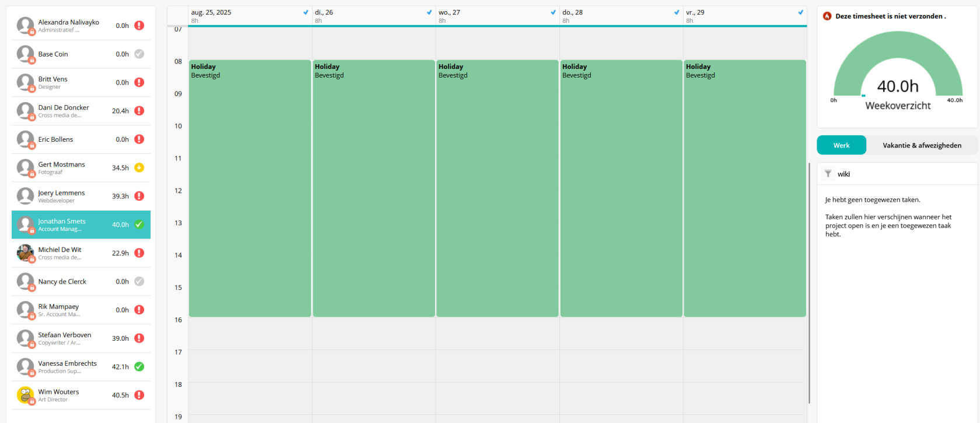Click the wiki filter input field
The image size is (980, 423).
click(x=904, y=174)
